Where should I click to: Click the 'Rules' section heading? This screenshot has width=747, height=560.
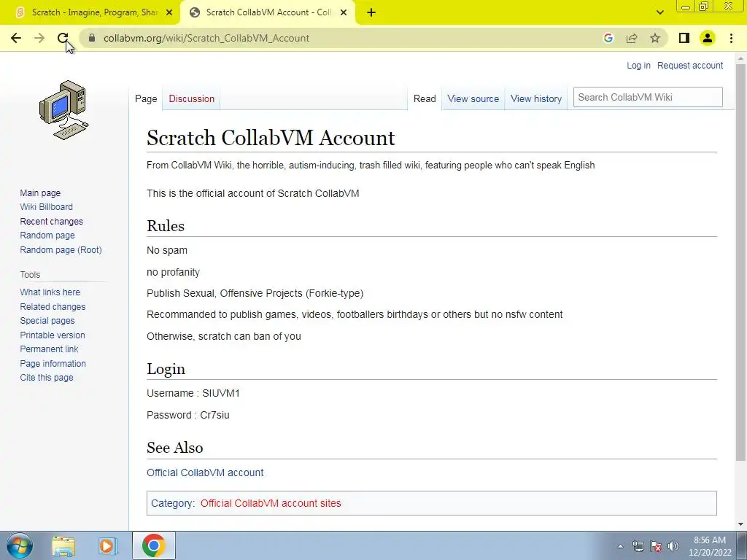coord(166,226)
